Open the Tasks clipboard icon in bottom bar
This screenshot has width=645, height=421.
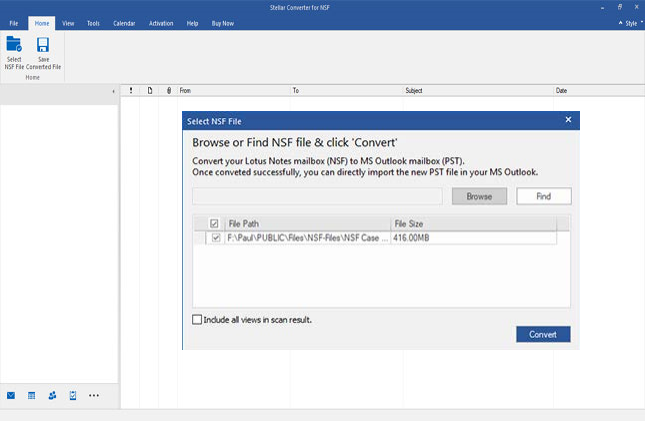click(73, 395)
